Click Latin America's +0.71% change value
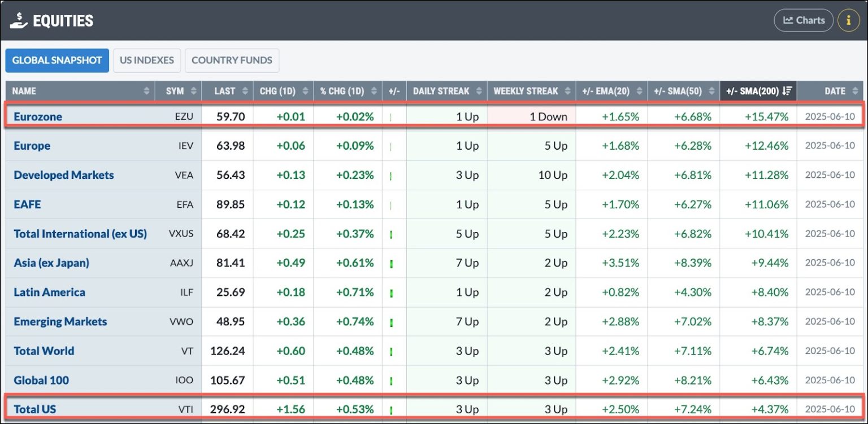The image size is (868, 424). (355, 292)
